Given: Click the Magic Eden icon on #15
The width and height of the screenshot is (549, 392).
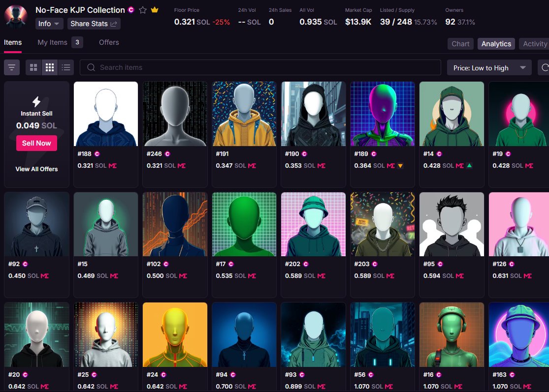Looking at the screenshot, I should coord(114,276).
